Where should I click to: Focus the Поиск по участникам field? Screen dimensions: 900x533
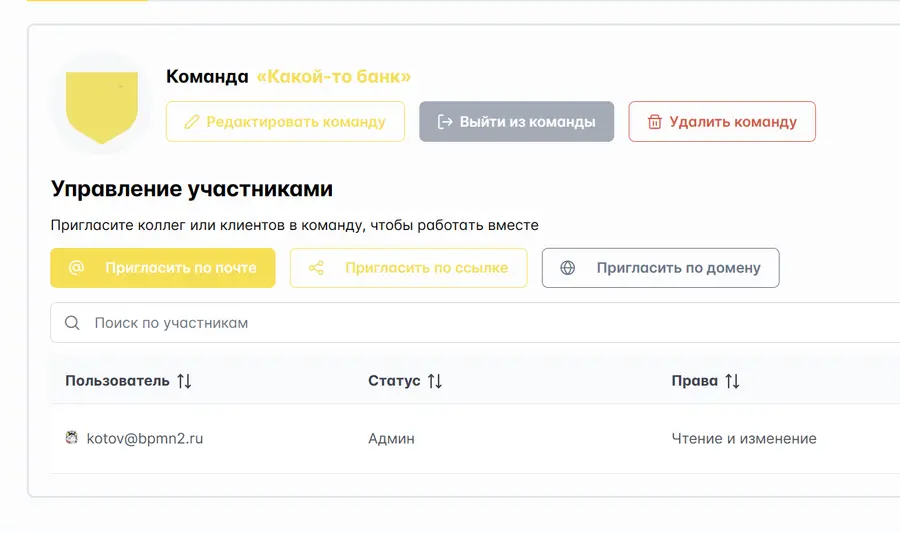tap(475, 322)
